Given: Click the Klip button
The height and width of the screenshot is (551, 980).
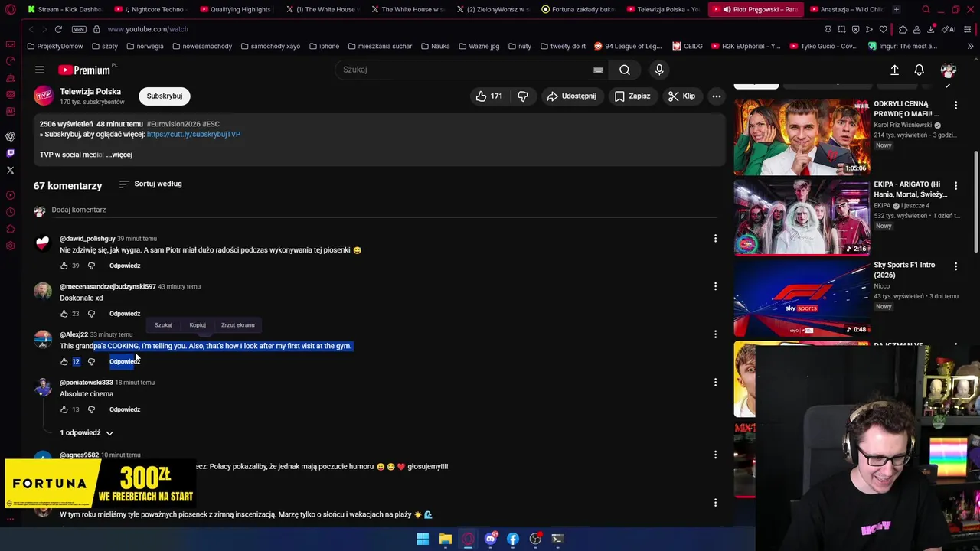Looking at the screenshot, I should click(681, 96).
